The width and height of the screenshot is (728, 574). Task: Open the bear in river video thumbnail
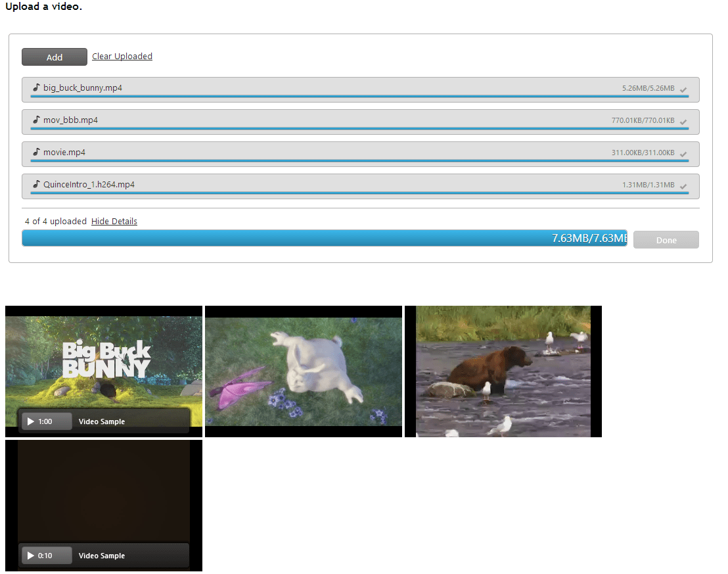pos(503,371)
